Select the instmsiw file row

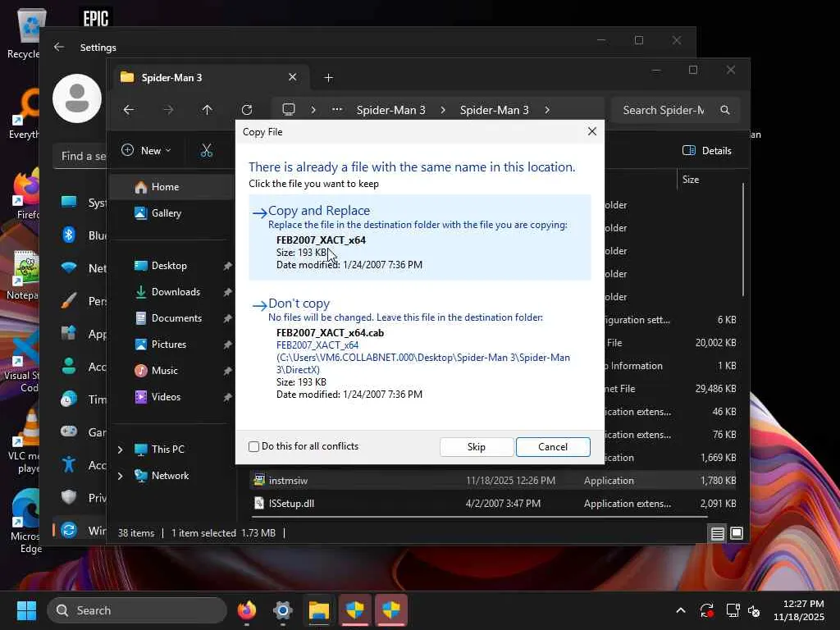493,481
